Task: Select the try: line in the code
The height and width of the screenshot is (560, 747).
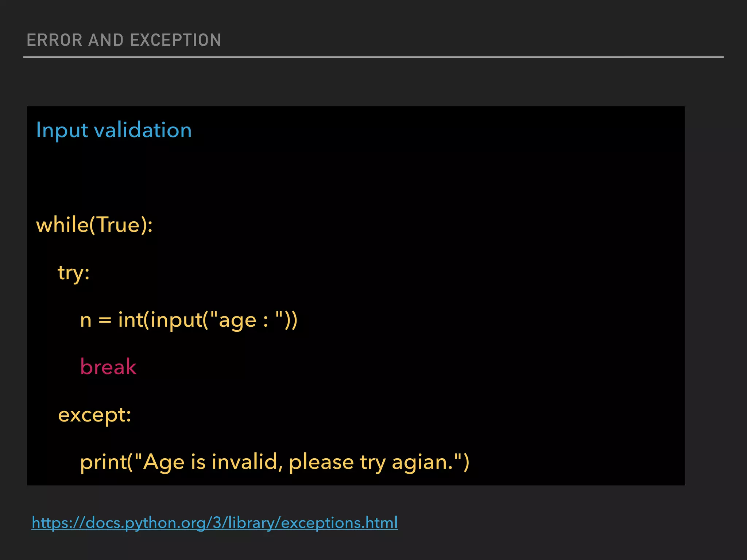Action: [74, 272]
